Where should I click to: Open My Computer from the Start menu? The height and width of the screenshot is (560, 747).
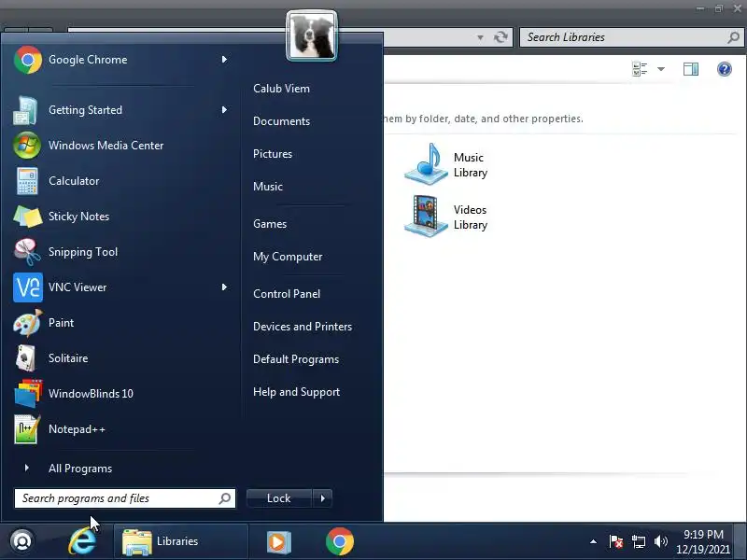(288, 257)
